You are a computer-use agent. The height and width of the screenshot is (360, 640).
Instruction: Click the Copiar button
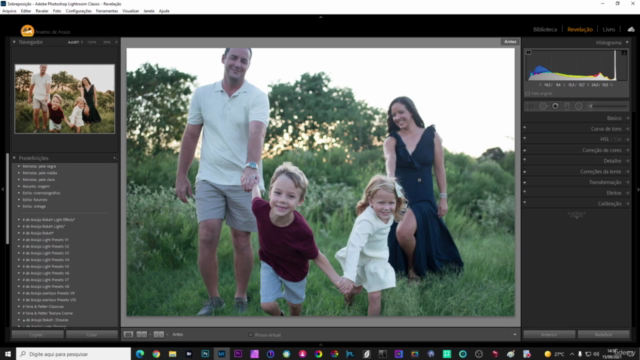point(38,334)
